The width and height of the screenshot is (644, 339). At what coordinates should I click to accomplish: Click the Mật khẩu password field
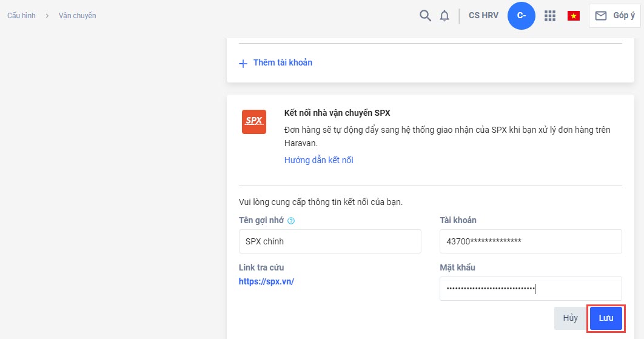(x=531, y=289)
